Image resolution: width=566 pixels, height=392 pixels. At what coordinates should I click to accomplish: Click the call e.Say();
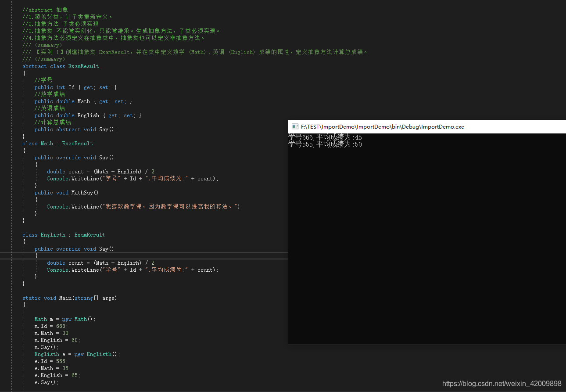[x=47, y=382]
